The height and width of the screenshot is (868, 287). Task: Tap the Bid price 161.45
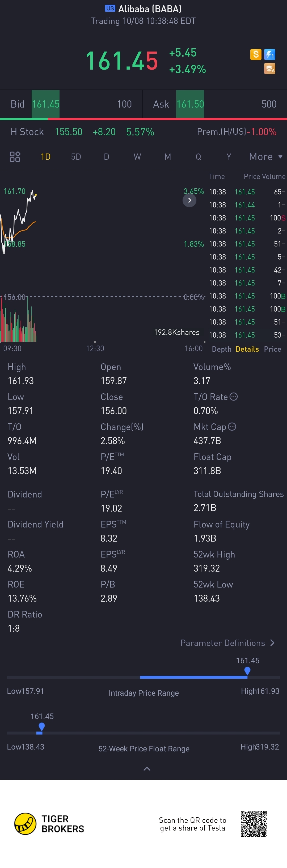(x=45, y=104)
